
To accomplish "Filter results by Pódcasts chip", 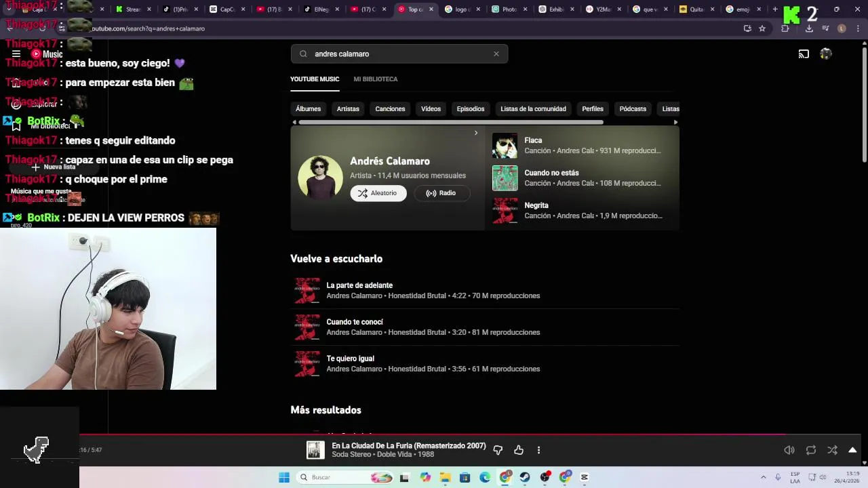I will (x=633, y=109).
